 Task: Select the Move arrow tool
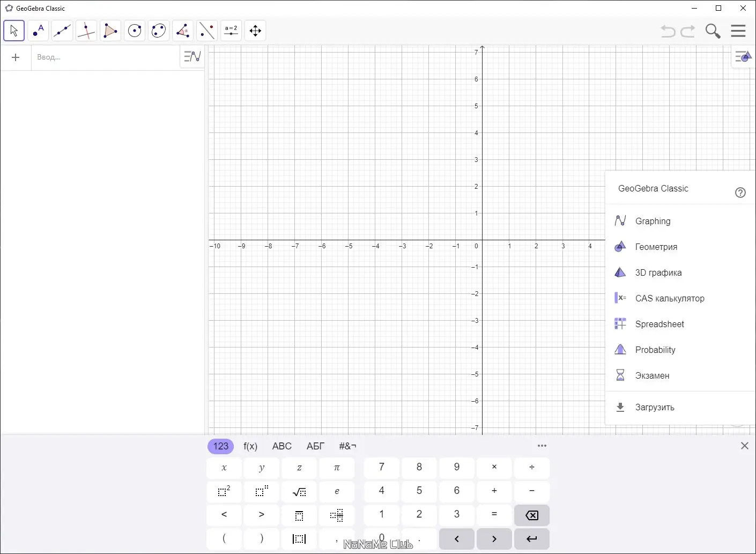coord(14,31)
